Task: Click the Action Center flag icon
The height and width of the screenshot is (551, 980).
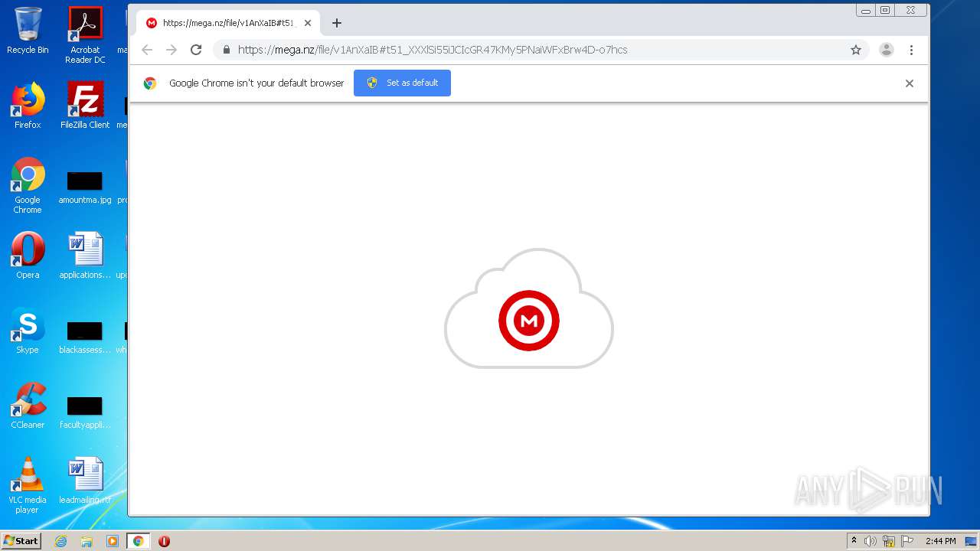Action: [907, 541]
